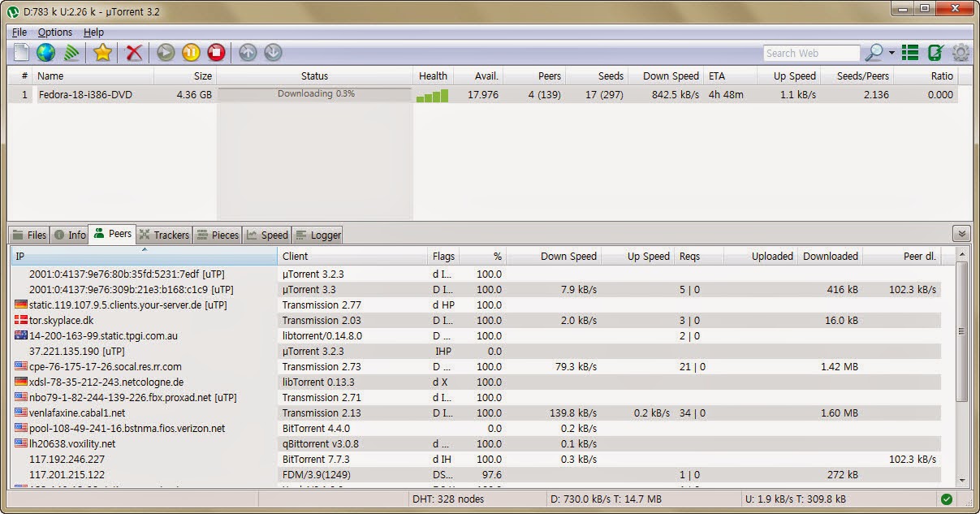Collapse the detail pane with the double-chevron button

point(961,234)
